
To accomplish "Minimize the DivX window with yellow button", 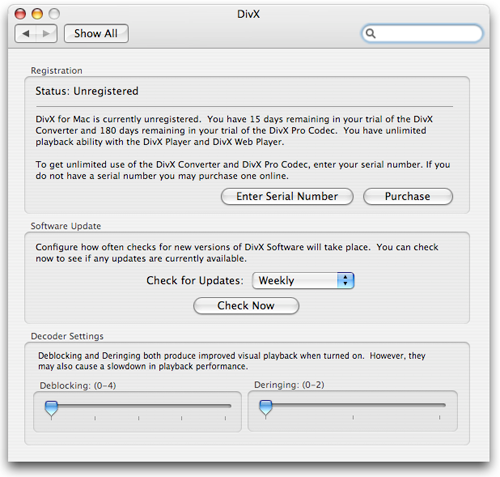I will [x=37, y=14].
